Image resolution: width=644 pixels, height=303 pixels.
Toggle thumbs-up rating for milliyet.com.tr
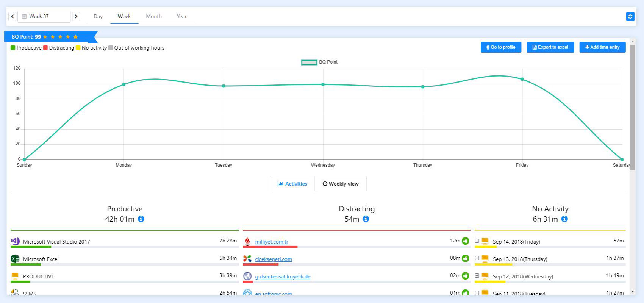[466, 241]
